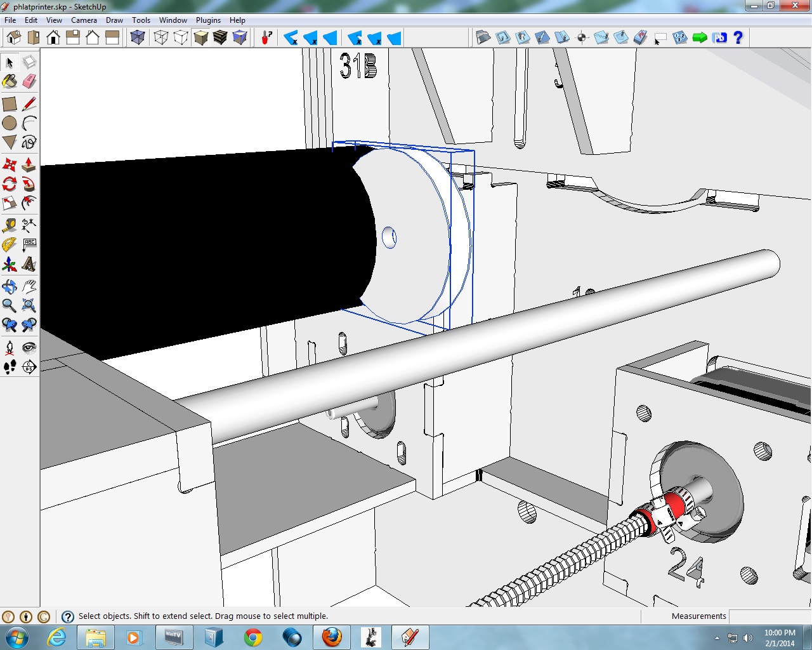This screenshot has height=650, width=812.
Task: Click the blue question mark help button
Action: 738,38
